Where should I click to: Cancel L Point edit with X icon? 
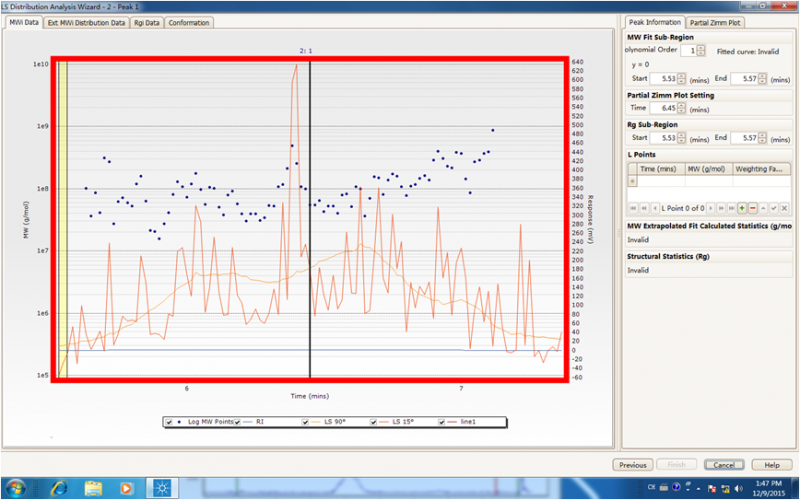click(x=785, y=208)
